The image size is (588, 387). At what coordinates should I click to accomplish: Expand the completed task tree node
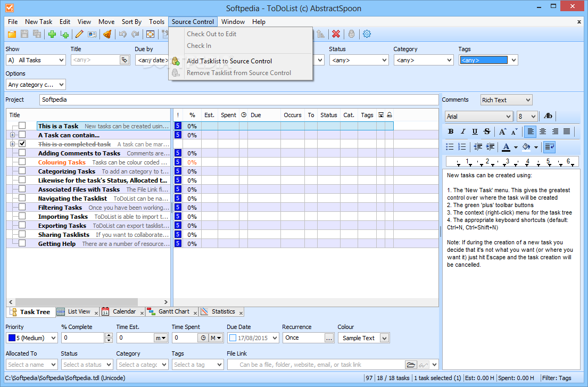pyautogui.click(x=12, y=144)
